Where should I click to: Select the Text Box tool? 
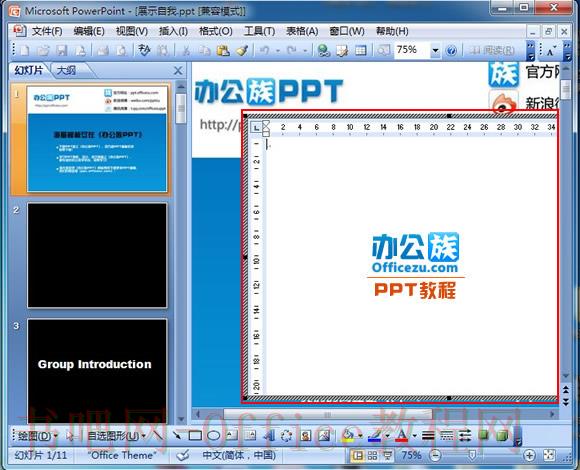(x=232, y=436)
